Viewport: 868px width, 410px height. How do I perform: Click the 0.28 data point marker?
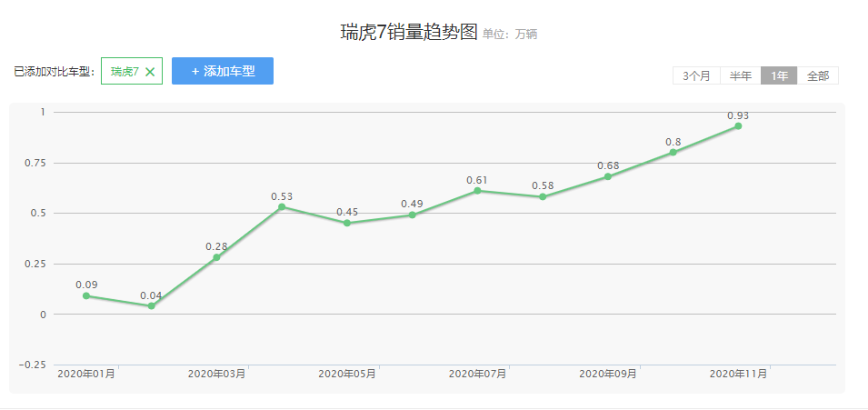point(216,257)
